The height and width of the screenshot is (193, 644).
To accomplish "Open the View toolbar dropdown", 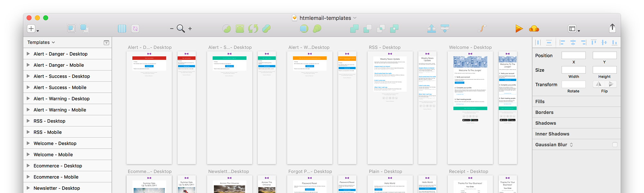I will click(574, 29).
